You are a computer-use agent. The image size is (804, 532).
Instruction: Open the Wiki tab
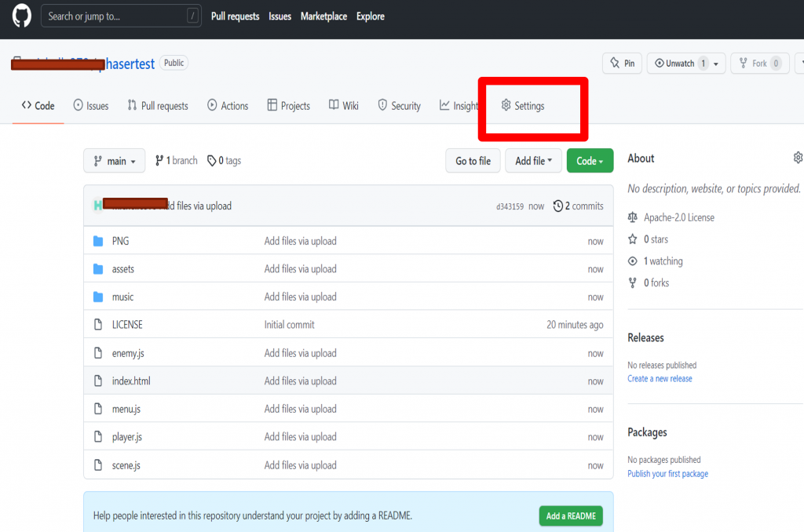click(344, 106)
